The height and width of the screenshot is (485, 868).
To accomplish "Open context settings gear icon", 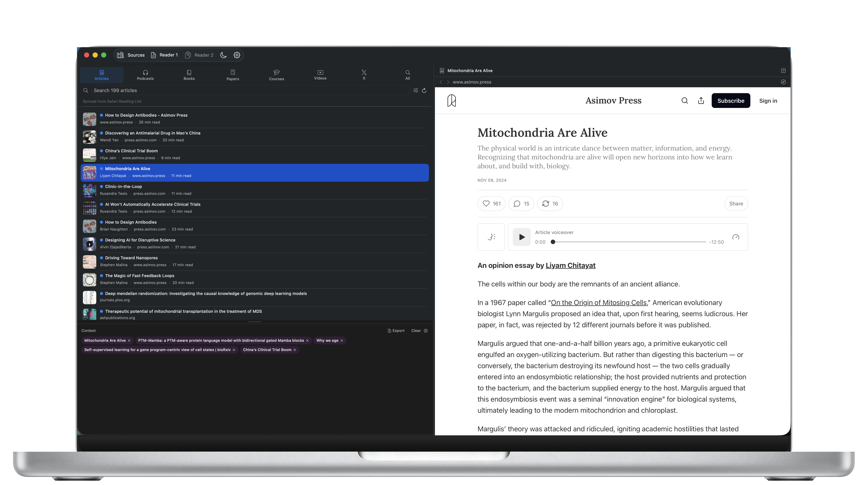I will coord(426,331).
